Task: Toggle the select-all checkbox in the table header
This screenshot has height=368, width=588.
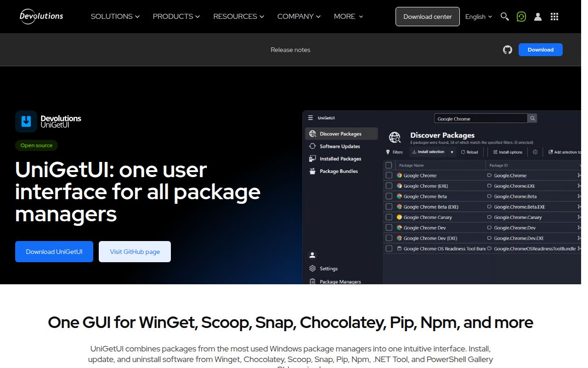Action: [x=389, y=165]
